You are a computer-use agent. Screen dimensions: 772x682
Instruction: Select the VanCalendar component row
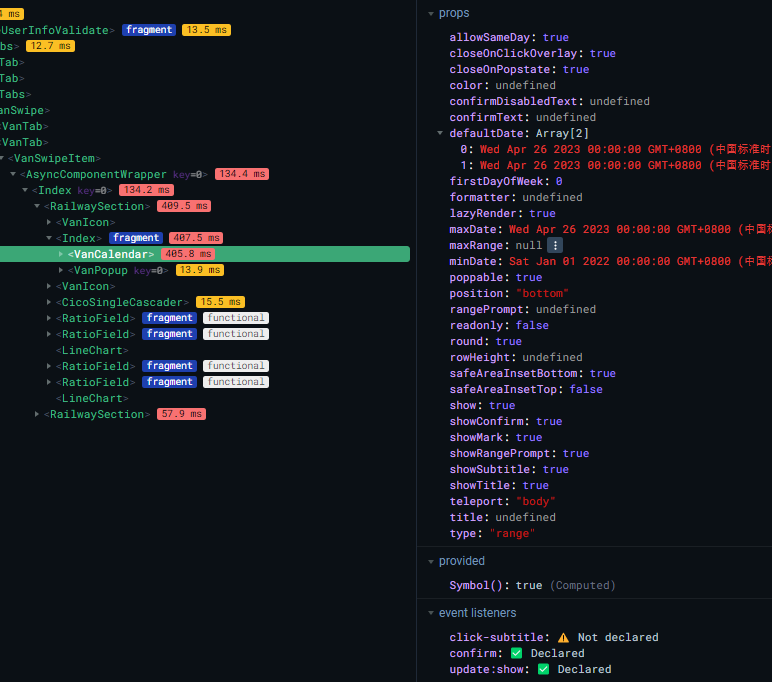205,254
